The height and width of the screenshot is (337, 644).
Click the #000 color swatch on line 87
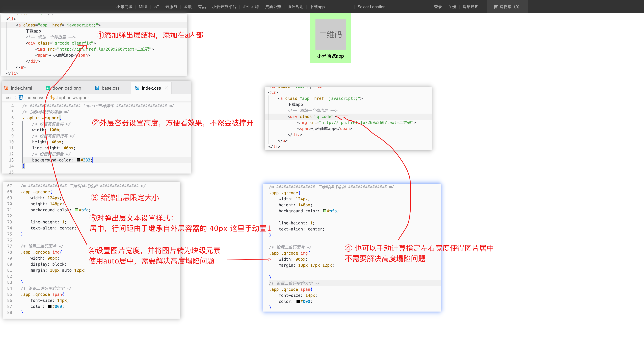coord(50,306)
